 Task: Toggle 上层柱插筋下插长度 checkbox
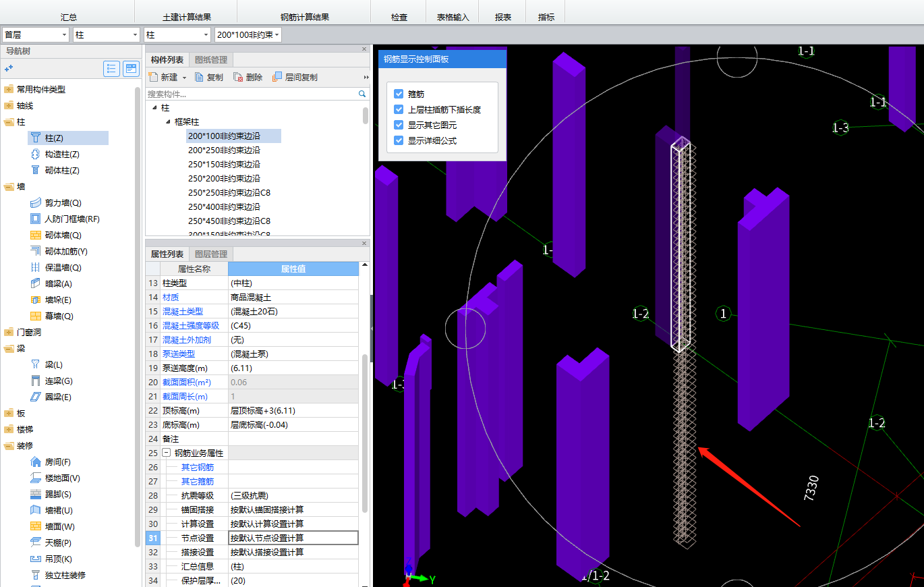(x=399, y=109)
